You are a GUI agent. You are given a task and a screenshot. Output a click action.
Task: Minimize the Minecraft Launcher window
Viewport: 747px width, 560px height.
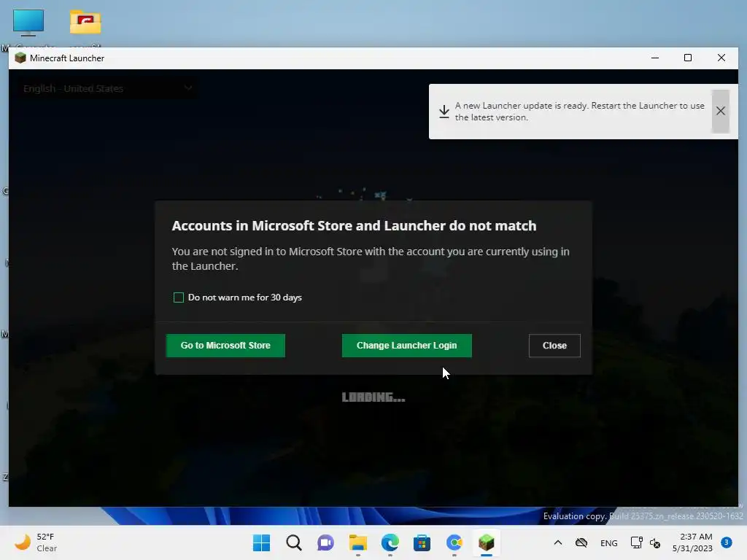[x=655, y=58]
